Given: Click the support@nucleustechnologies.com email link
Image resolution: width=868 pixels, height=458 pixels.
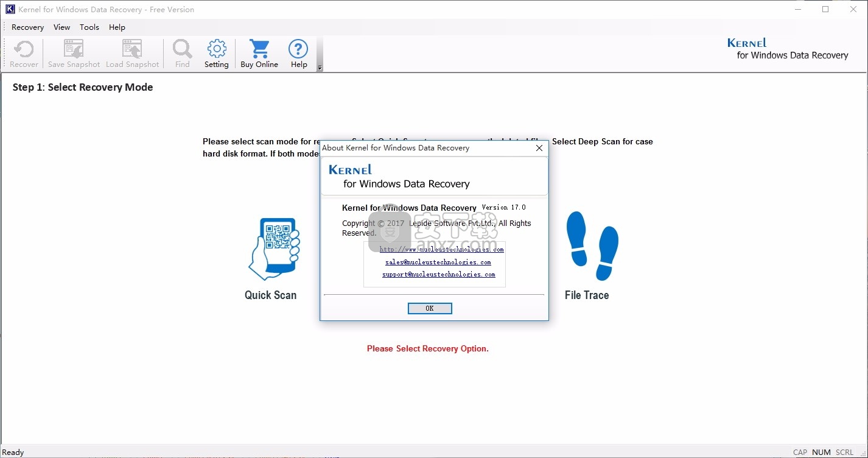Looking at the screenshot, I should 439,274.
